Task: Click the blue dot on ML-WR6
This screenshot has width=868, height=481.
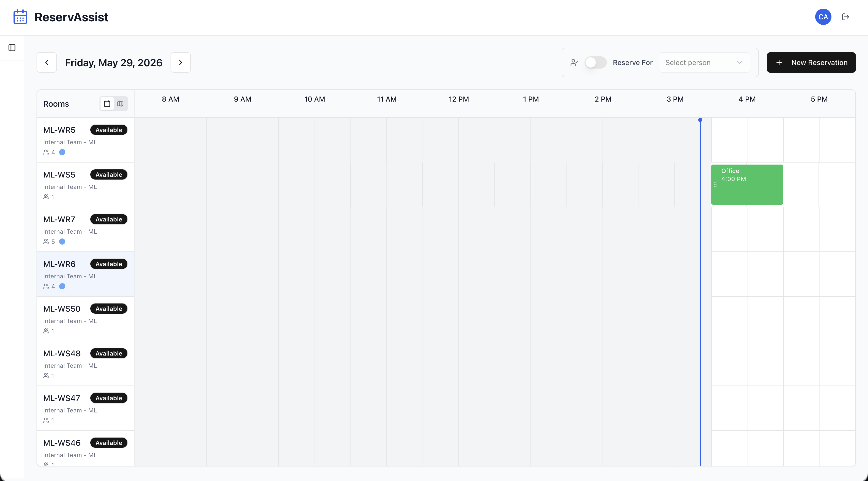Action: tap(62, 286)
